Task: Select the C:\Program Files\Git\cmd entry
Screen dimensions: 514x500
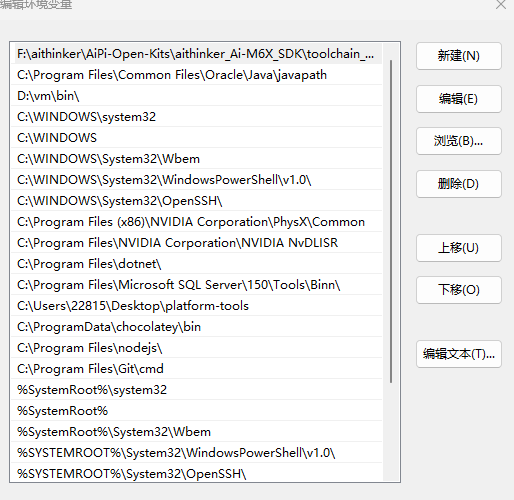Action: tap(197, 369)
